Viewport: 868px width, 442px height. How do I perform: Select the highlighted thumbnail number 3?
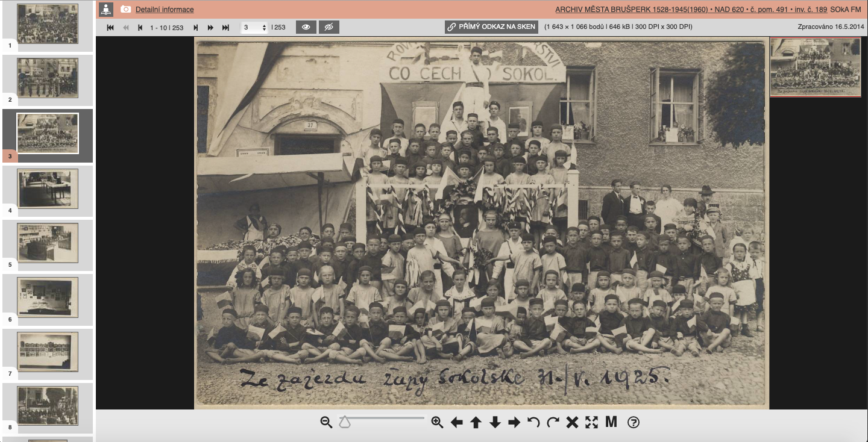[48, 133]
